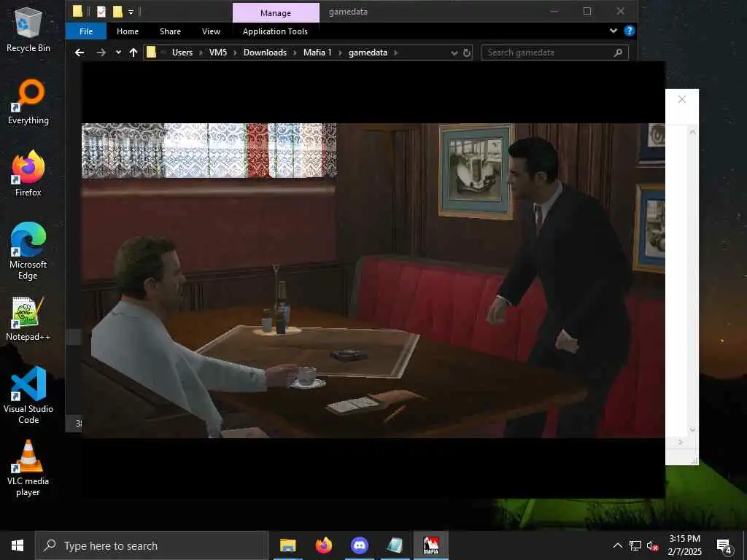Click the muted volume tray icon
This screenshot has width=747, height=560.
click(x=653, y=545)
